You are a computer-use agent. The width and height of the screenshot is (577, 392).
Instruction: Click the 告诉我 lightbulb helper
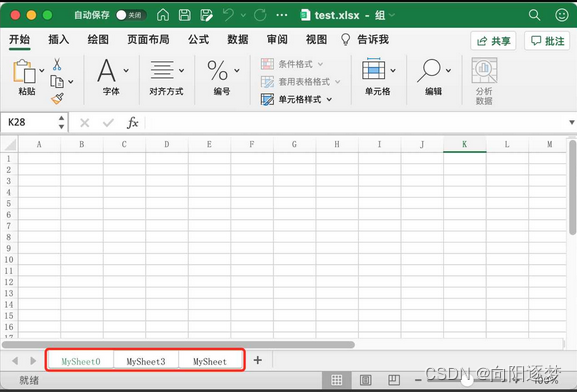pyautogui.click(x=365, y=39)
